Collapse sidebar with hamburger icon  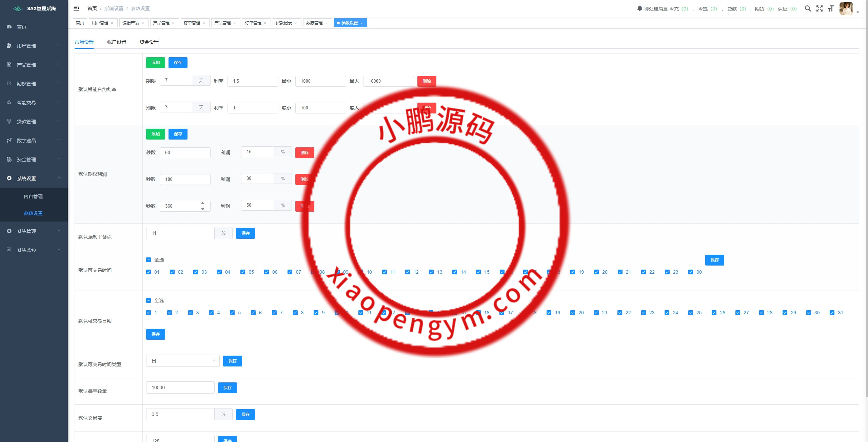[x=76, y=8]
